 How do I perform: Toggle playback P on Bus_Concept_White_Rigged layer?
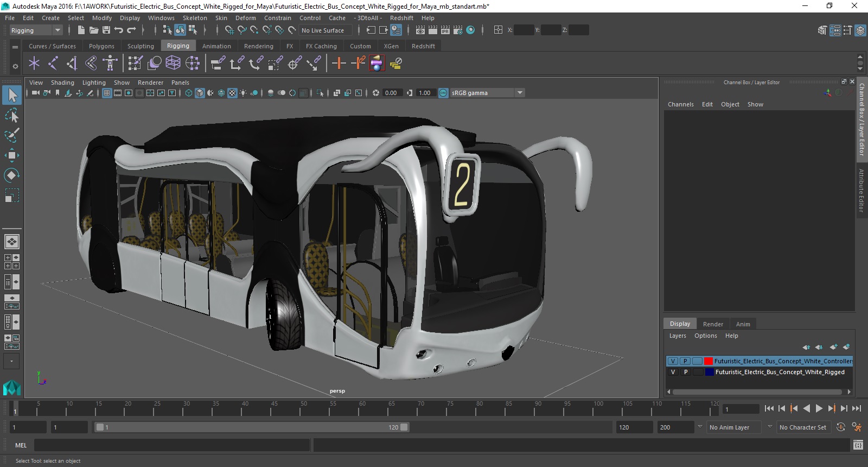coord(685,372)
